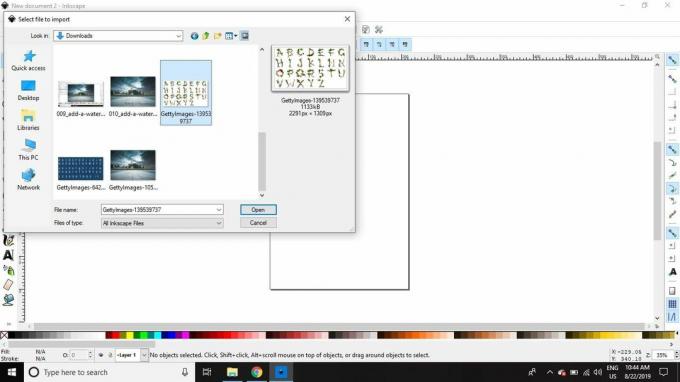Select the Calligraphy pen tool

(x=8, y=241)
